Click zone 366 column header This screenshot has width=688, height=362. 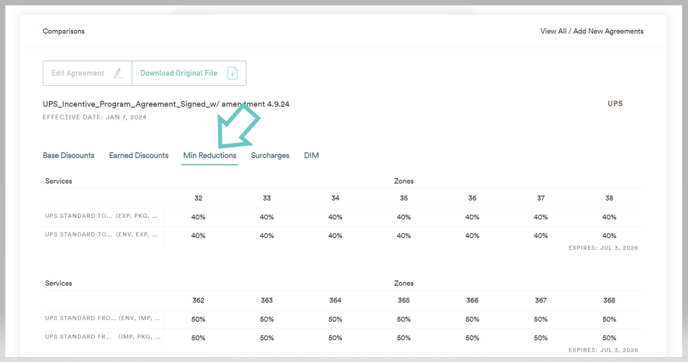(472, 301)
